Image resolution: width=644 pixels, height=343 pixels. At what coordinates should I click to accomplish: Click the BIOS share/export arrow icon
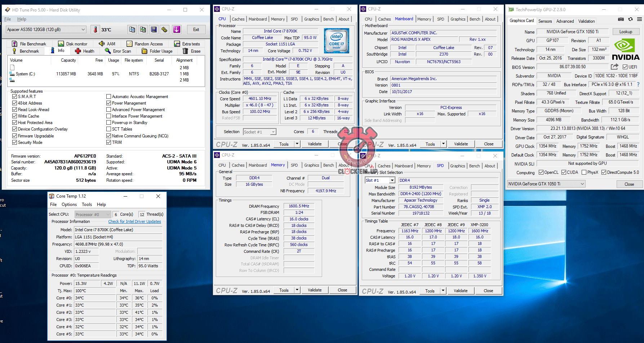(614, 67)
